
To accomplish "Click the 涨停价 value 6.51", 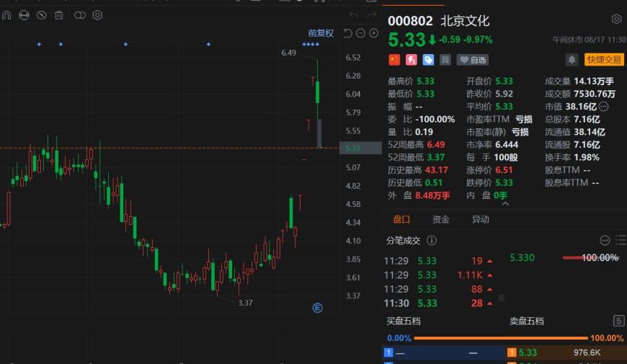I will [504, 170].
